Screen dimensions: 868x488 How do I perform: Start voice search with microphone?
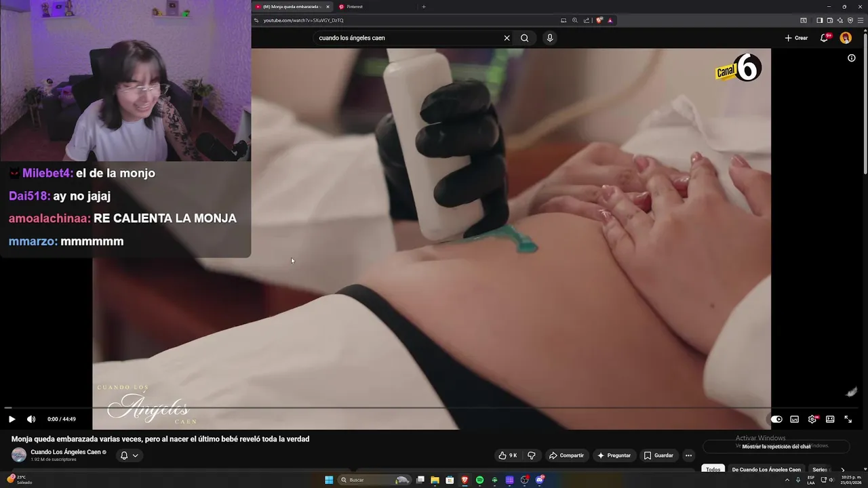tap(550, 38)
